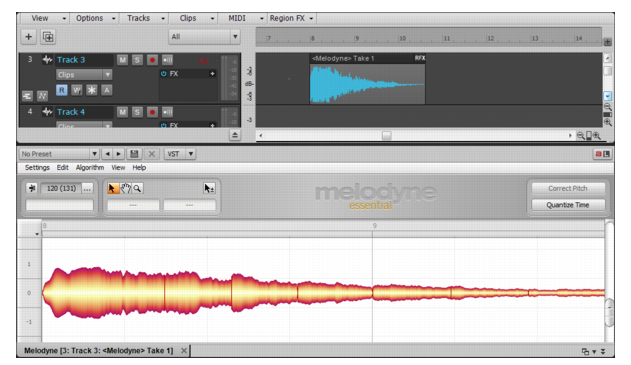Arm Track 4 for recording

pos(152,112)
